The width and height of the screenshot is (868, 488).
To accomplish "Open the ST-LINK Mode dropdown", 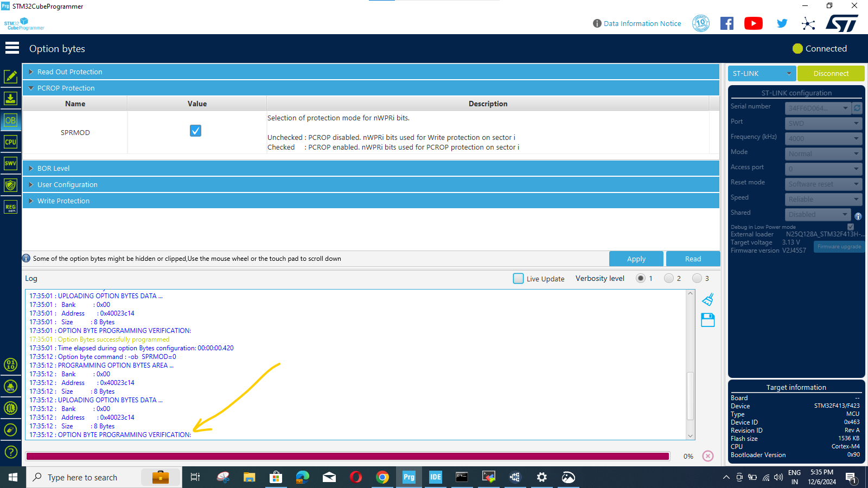I will [823, 153].
